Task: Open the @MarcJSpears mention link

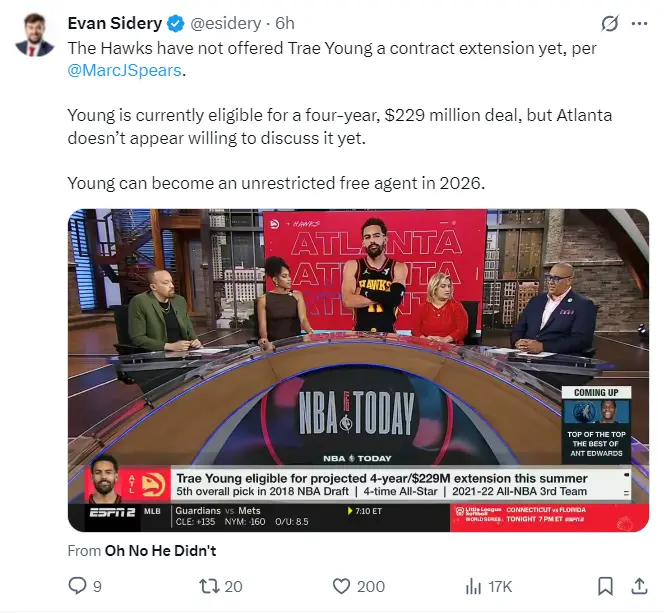Action: pos(124,71)
